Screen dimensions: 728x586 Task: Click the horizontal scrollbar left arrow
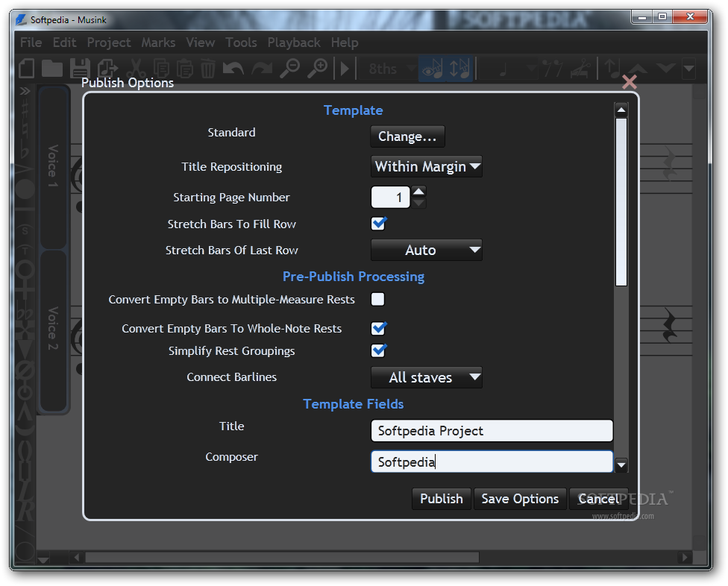tap(77, 557)
